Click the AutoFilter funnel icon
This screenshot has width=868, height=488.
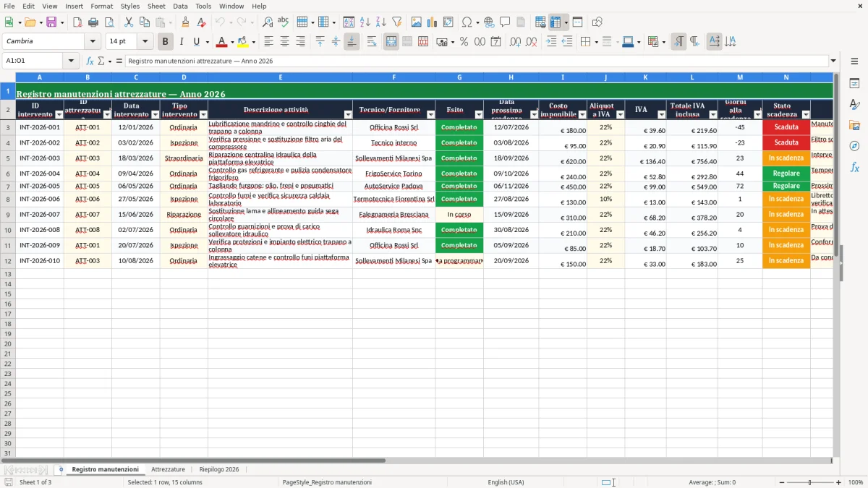(x=396, y=22)
